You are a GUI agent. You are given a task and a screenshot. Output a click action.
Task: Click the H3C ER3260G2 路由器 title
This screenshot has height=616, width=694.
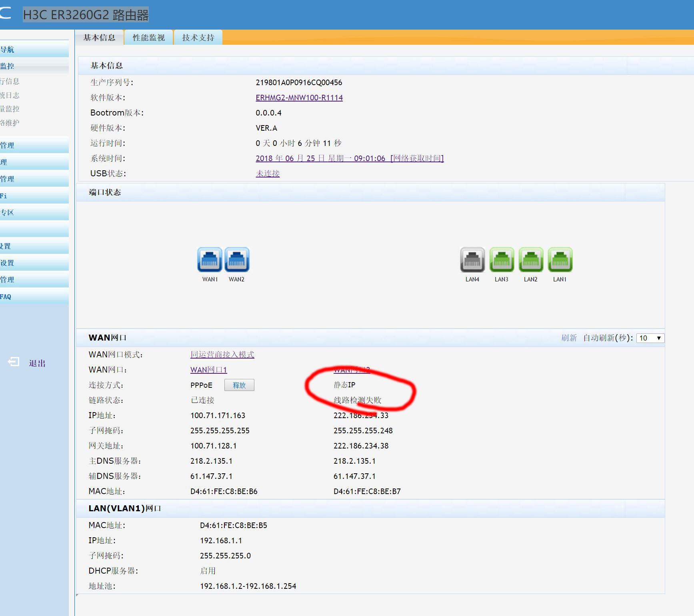[x=86, y=15]
